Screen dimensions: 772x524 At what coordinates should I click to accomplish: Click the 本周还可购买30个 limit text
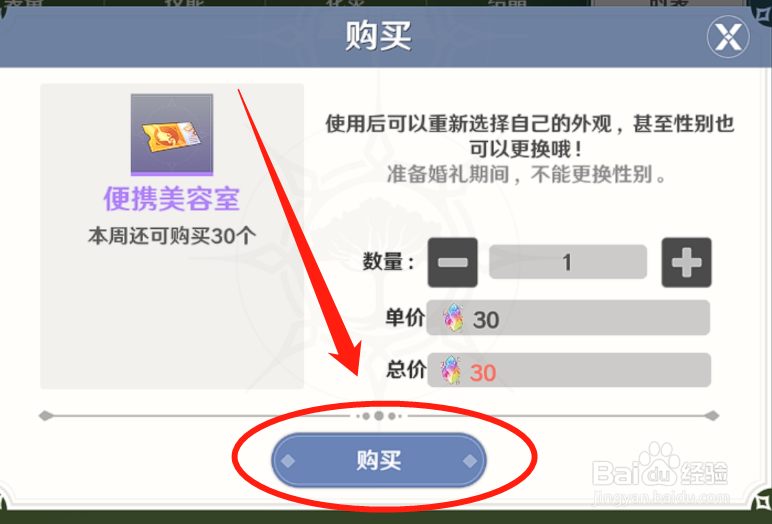(x=172, y=236)
